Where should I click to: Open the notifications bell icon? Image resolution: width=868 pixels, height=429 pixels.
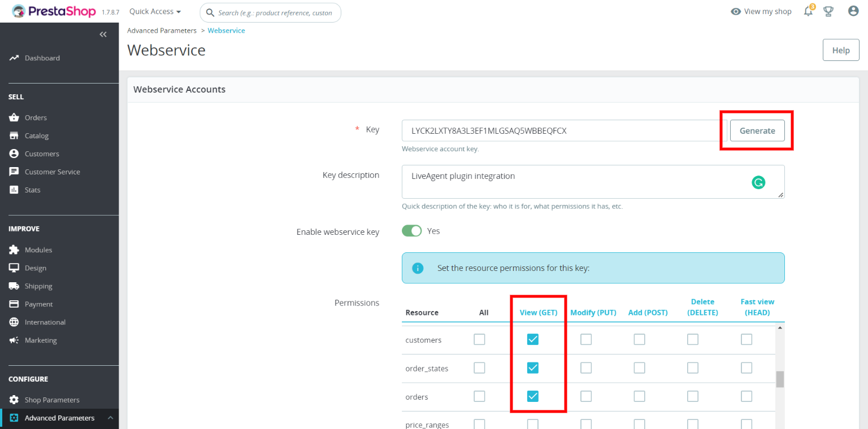pyautogui.click(x=808, y=11)
